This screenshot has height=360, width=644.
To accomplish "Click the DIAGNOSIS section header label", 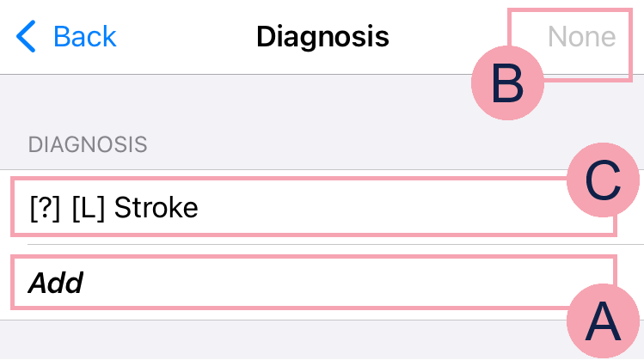I will pos(88,144).
